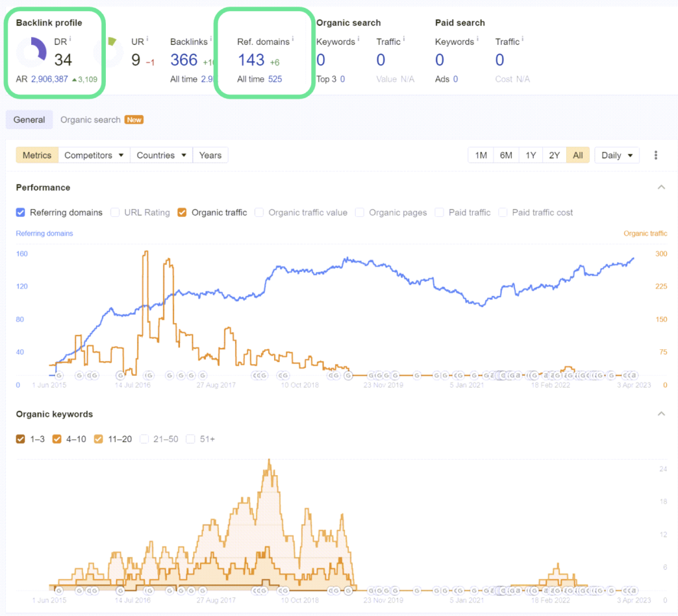Open the three-dot chart options menu

(655, 155)
